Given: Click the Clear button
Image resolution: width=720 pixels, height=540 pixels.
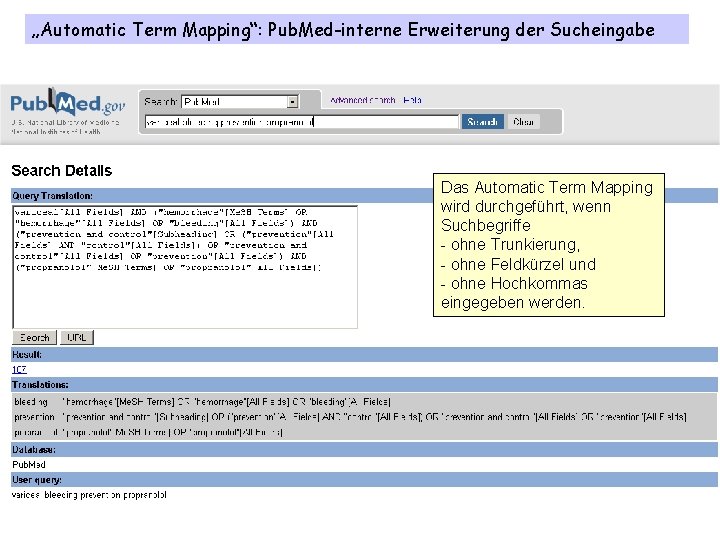Looking at the screenshot, I should click(523, 122).
